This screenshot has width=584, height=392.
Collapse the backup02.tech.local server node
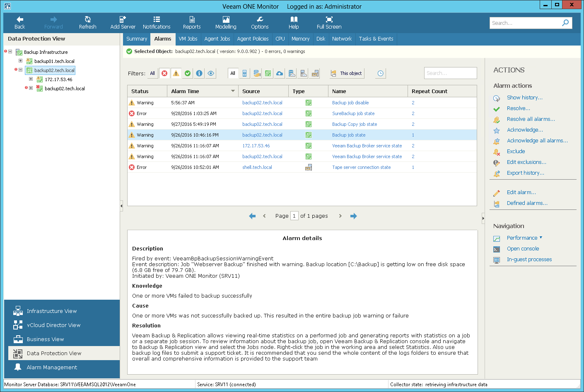coord(20,70)
